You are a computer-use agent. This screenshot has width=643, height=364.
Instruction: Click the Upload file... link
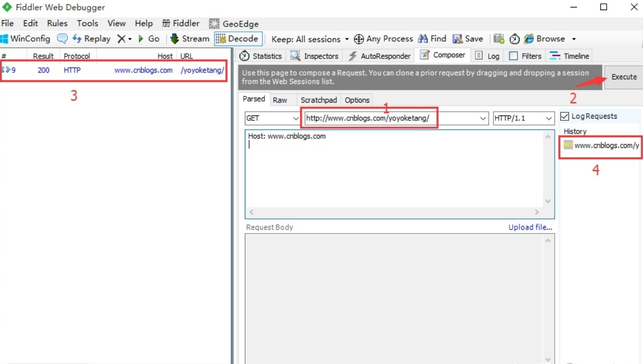coord(530,227)
